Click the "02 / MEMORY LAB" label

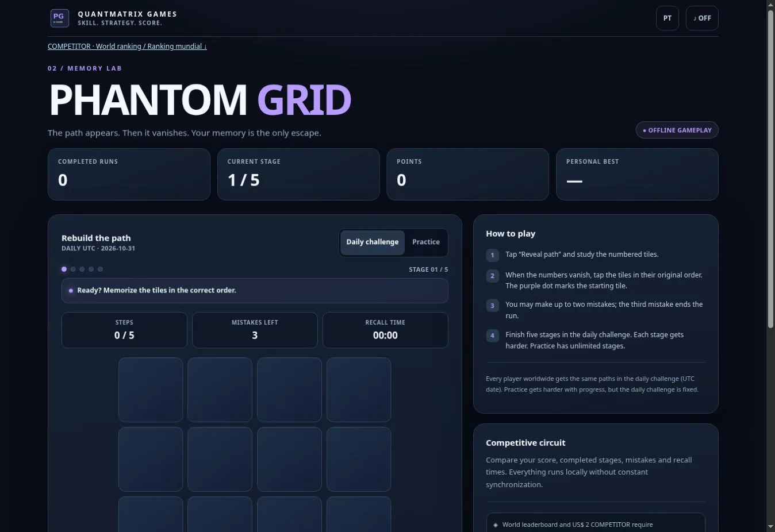pos(85,68)
